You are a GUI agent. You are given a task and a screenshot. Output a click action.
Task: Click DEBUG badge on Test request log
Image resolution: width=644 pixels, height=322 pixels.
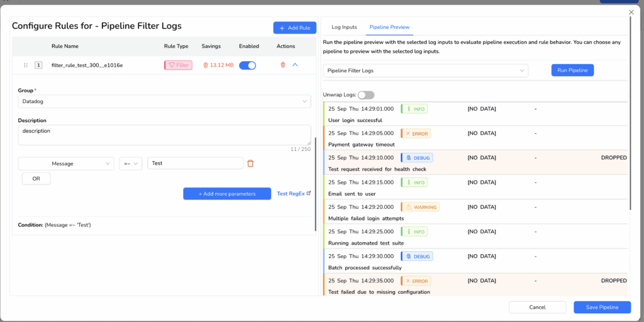pyautogui.click(x=417, y=158)
